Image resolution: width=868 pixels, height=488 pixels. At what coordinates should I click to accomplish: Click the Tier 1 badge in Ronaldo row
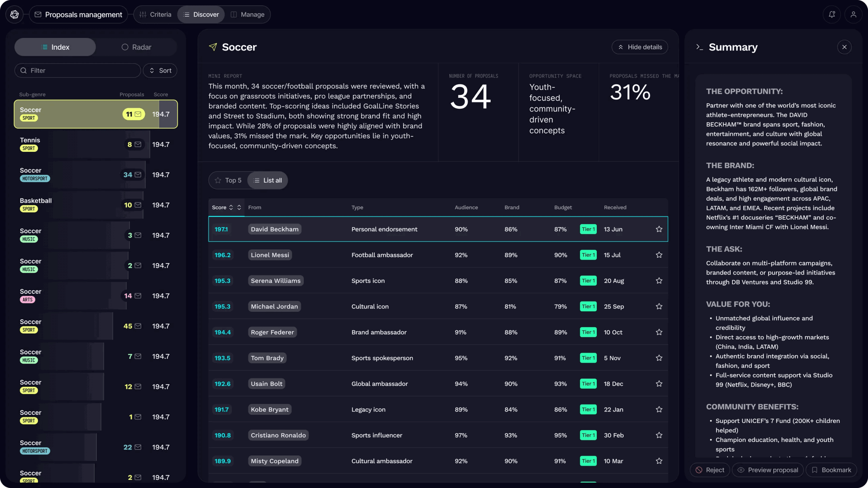(x=588, y=435)
